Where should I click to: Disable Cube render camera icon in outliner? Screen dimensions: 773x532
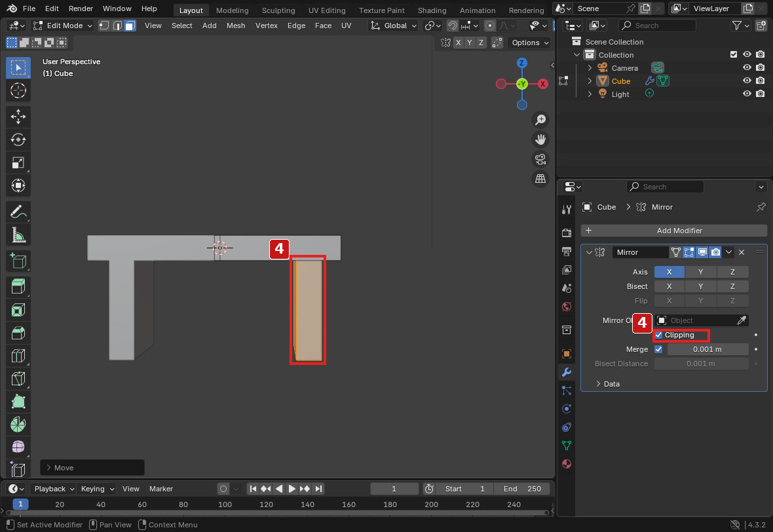point(760,81)
